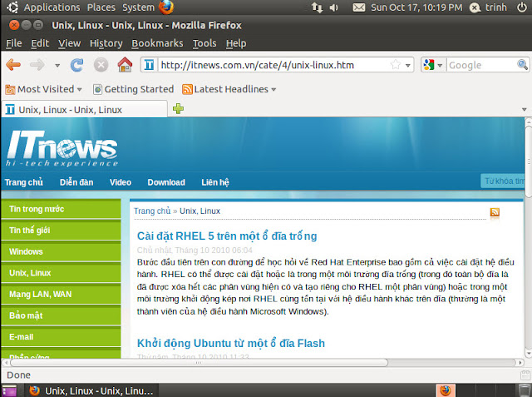The image size is (532, 397).
Task: Select the Unix, Linux browser tab
Action: (85, 110)
